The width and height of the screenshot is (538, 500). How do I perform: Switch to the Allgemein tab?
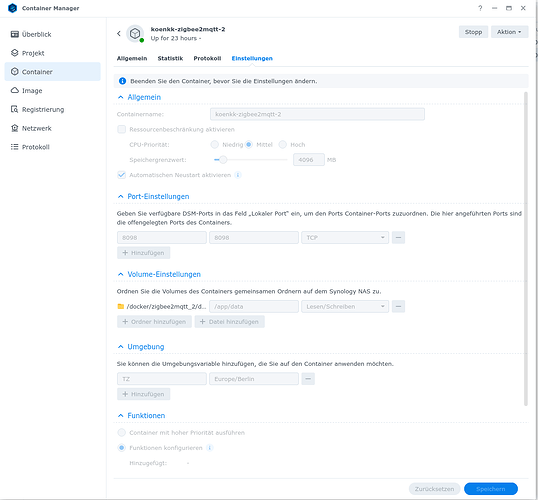132,58
